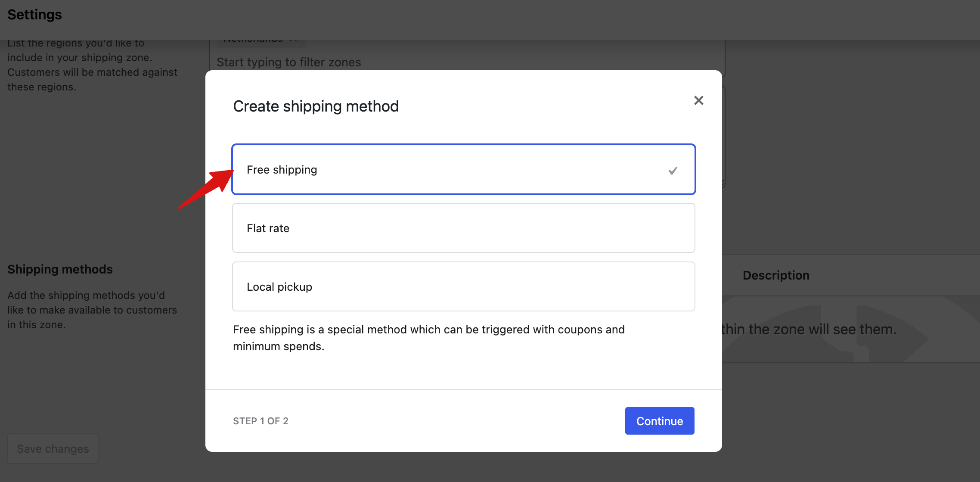
Task: Click the STEP 1 OF 2 indicator
Action: click(x=261, y=421)
